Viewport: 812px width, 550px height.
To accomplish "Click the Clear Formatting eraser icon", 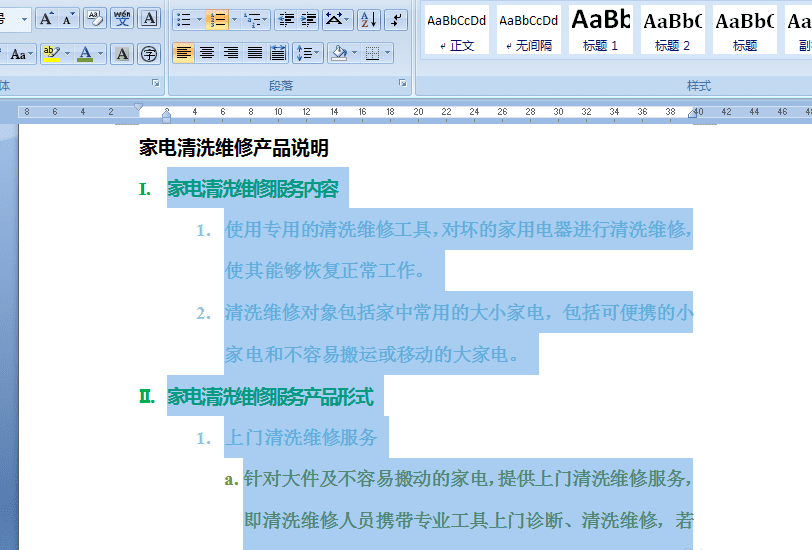I will tap(95, 19).
